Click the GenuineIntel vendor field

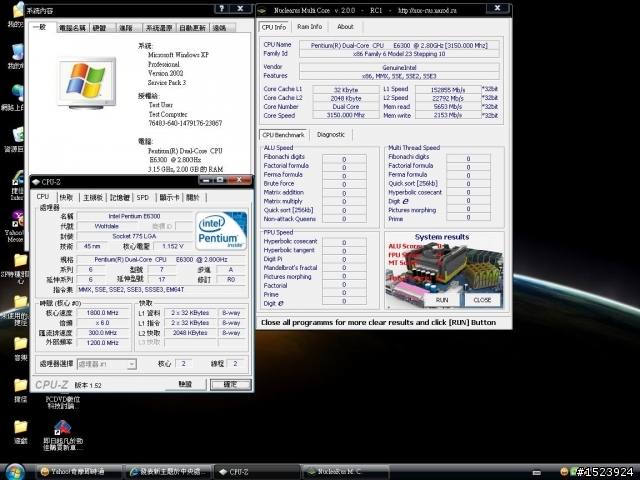pos(399,67)
